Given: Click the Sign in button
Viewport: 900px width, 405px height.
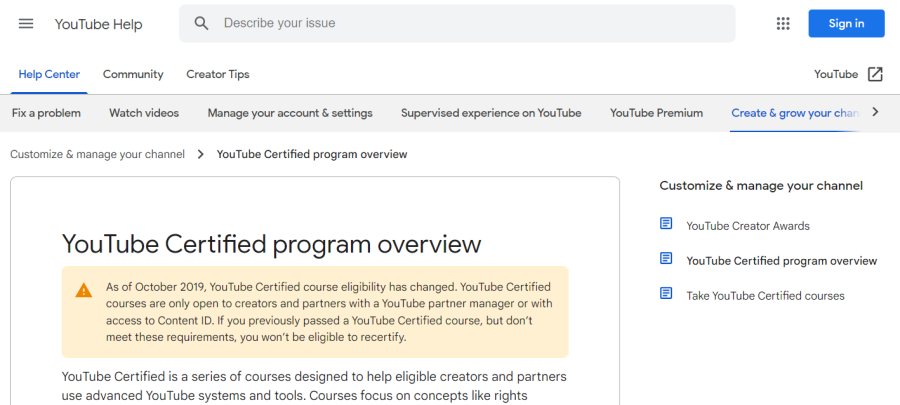Looking at the screenshot, I should point(847,24).
